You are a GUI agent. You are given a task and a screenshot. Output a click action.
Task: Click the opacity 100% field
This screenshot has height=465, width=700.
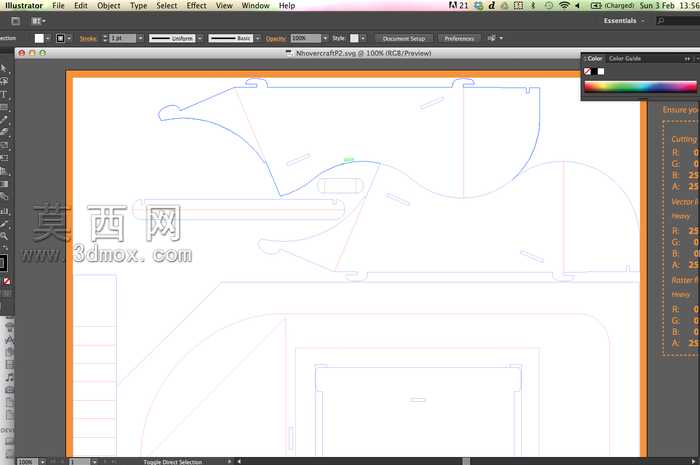tap(305, 38)
